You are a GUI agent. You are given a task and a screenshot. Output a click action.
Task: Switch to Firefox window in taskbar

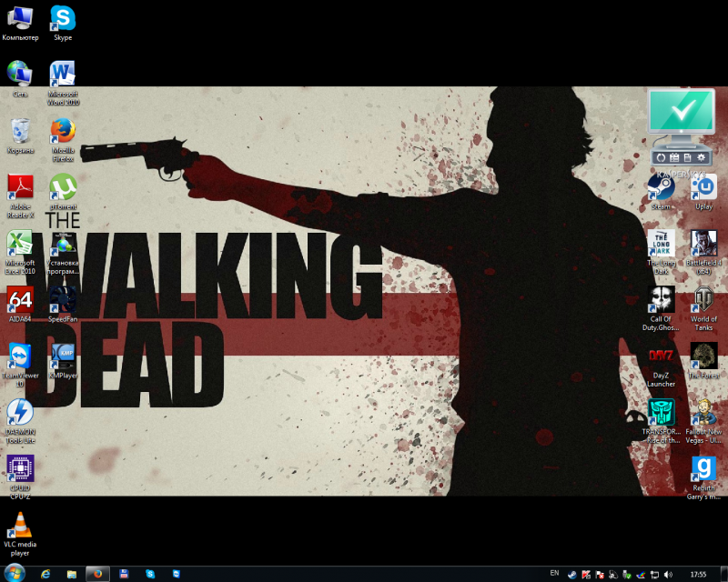97,574
